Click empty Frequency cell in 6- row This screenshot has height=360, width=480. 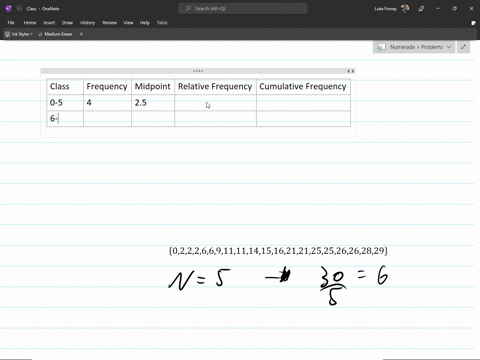pyautogui.click(x=107, y=119)
